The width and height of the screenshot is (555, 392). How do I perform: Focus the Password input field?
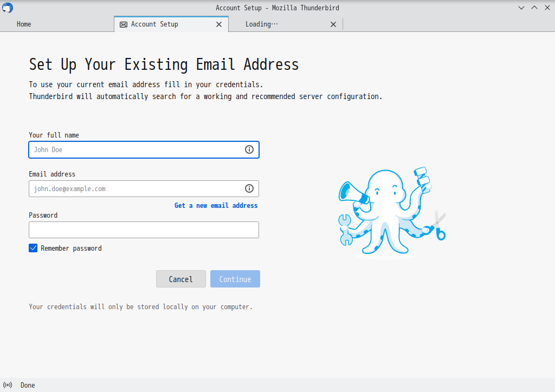click(144, 230)
